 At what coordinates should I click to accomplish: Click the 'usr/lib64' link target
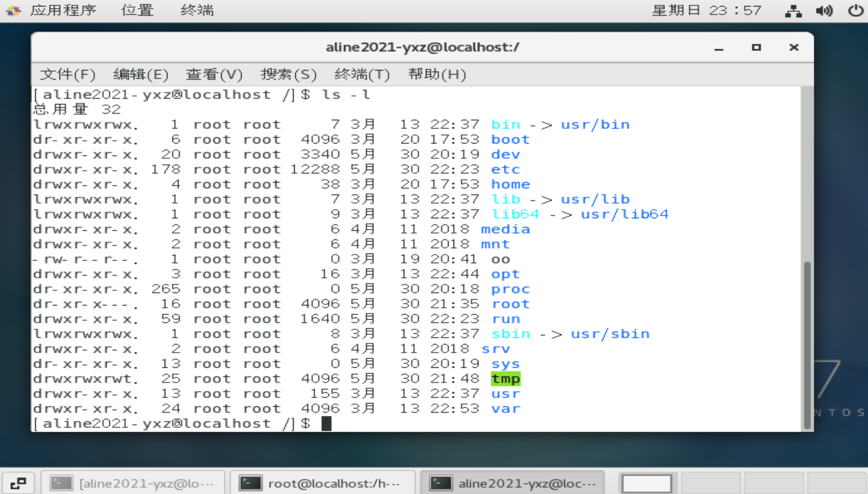(x=625, y=214)
